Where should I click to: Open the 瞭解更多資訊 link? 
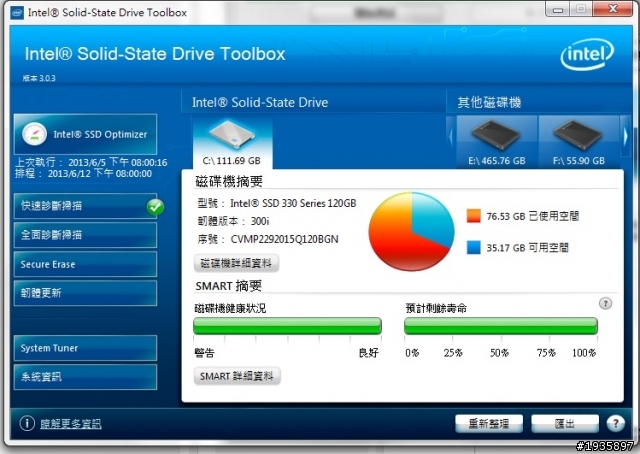(71, 424)
